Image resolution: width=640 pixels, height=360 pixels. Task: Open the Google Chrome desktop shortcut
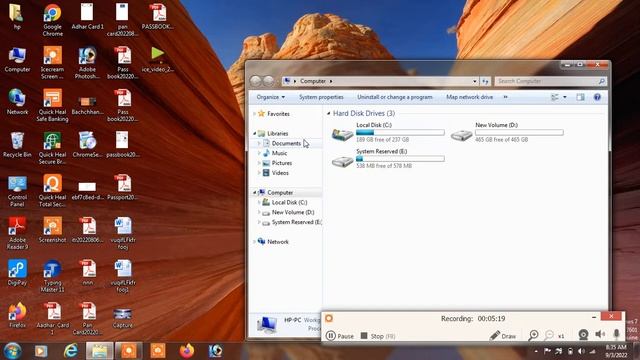[x=52, y=19]
